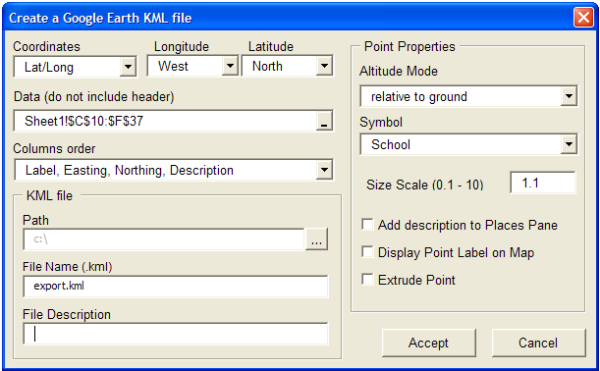600x371 pixels.
Task: Click the 'Point Properties' group title
Action: pos(409,47)
